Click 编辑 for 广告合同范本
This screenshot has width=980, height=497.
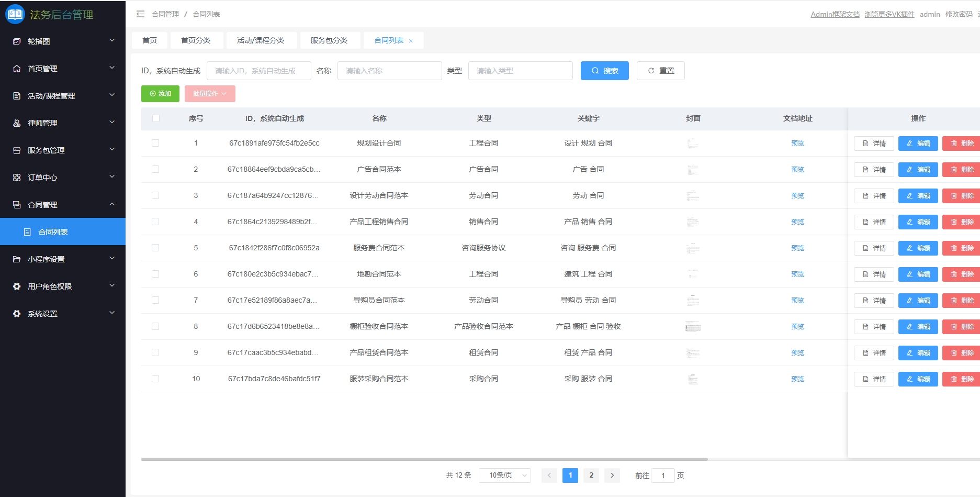coord(918,170)
